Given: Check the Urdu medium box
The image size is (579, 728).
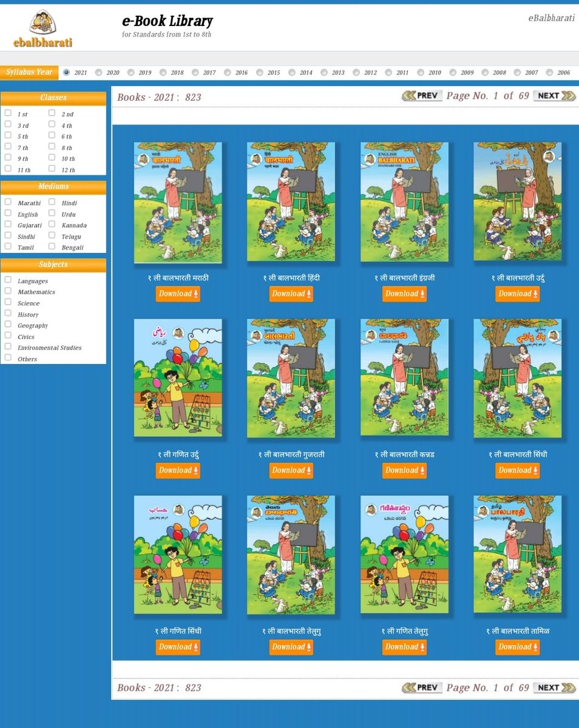Looking at the screenshot, I should coord(52,213).
